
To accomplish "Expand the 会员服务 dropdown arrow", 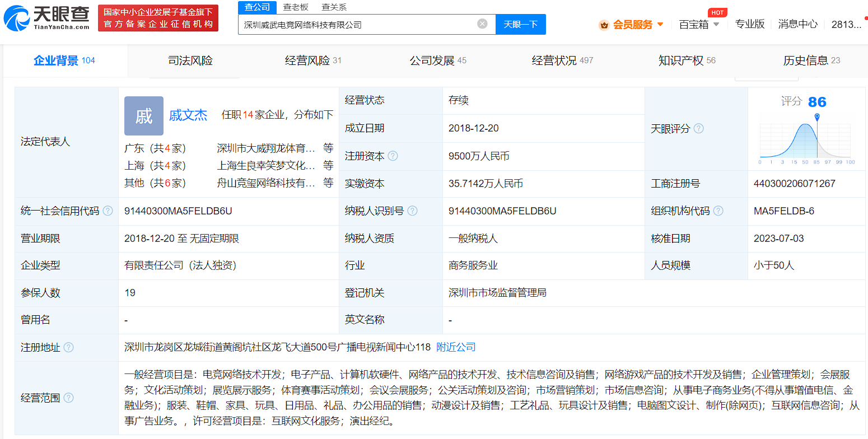I will pyautogui.click(x=660, y=25).
